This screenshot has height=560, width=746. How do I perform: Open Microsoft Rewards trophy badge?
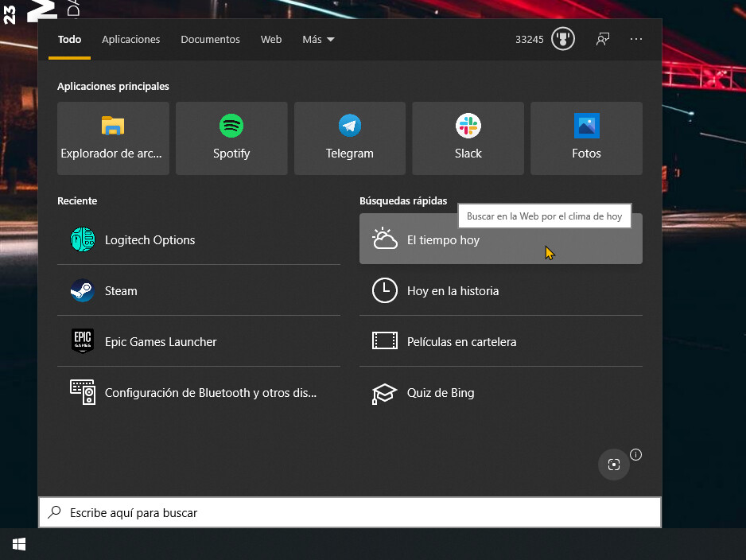click(x=563, y=39)
